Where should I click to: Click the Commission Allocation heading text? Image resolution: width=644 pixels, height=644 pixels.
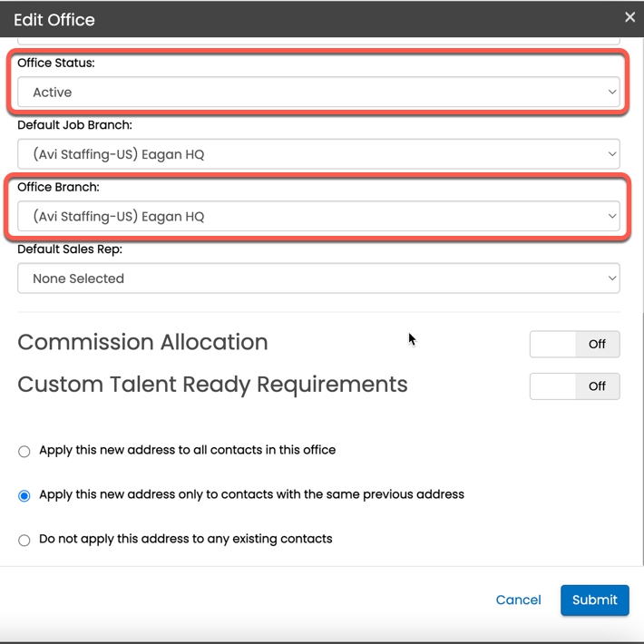[x=142, y=342]
